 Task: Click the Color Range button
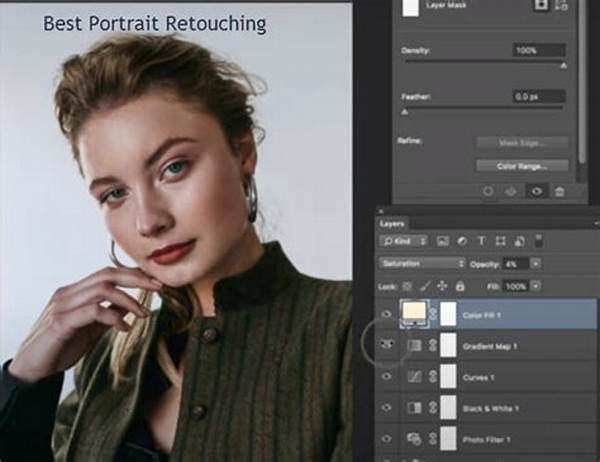tap(522, 166)
